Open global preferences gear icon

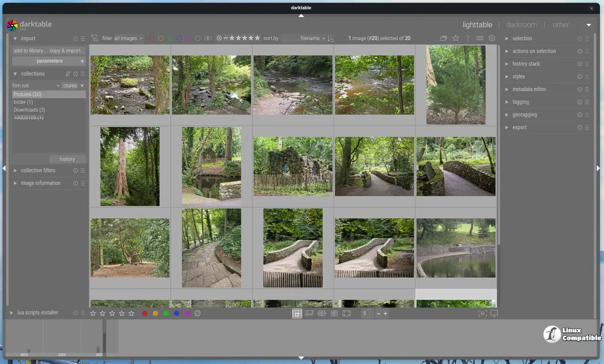[492, 38]
